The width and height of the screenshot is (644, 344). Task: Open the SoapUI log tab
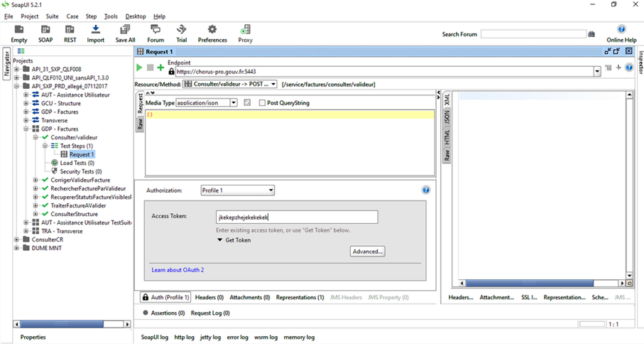click(x=154, y=337)
